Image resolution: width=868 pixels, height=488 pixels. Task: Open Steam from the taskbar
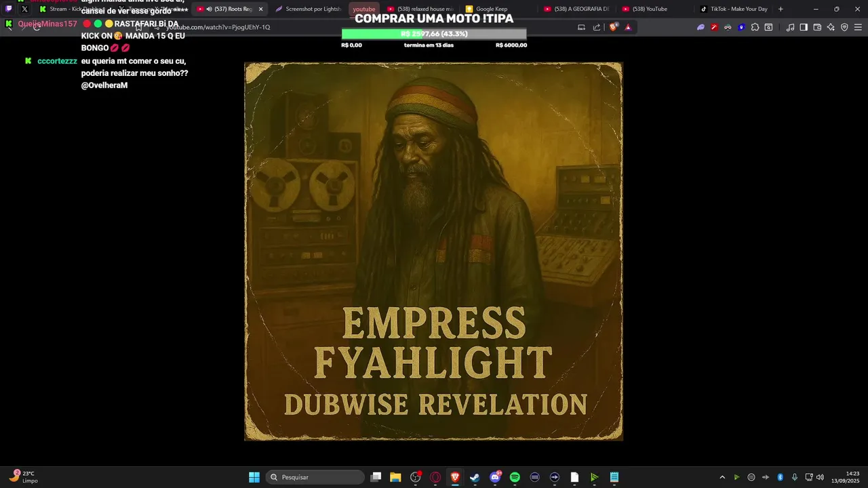[x=475, y=477]
